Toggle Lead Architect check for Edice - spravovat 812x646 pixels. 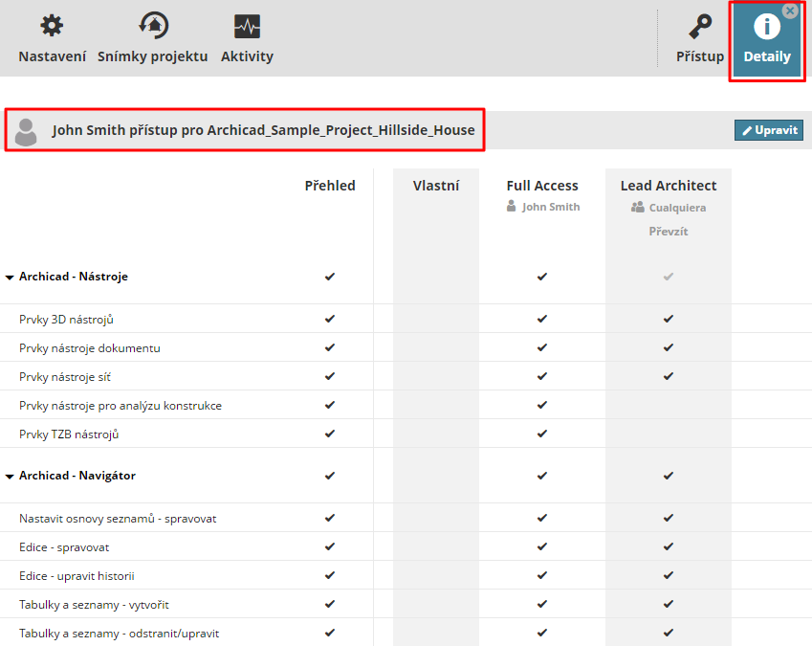click(669, 546)
